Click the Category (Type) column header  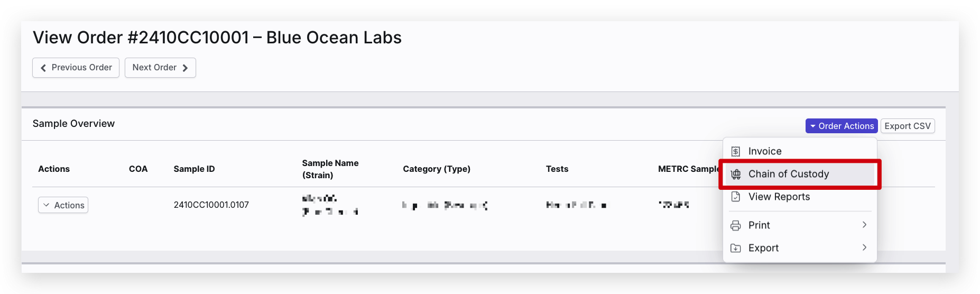click(436, 169)
